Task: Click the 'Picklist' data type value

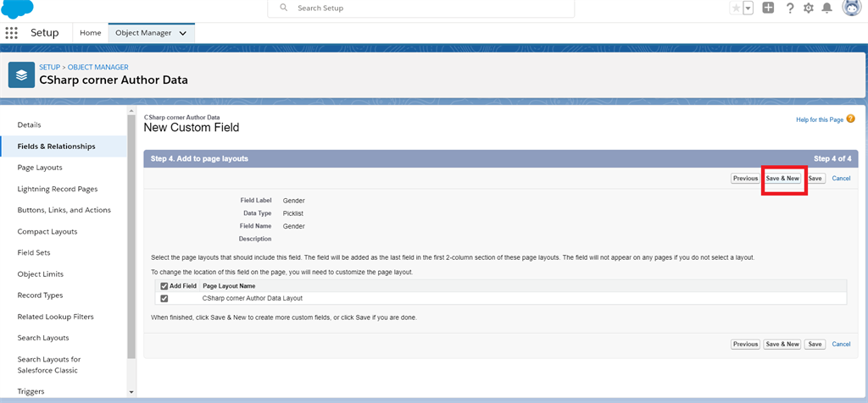Action: pyautogui.click(x=292, y=213)
